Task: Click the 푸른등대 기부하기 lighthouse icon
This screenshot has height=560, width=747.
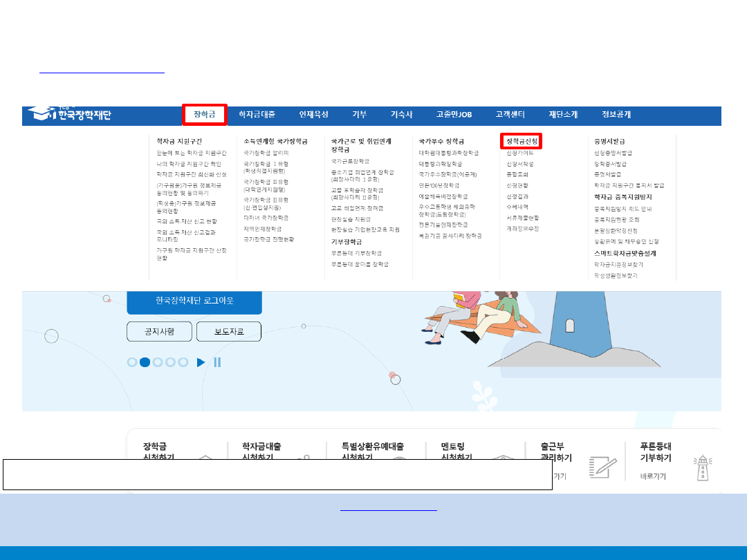Action: (703, 467)
